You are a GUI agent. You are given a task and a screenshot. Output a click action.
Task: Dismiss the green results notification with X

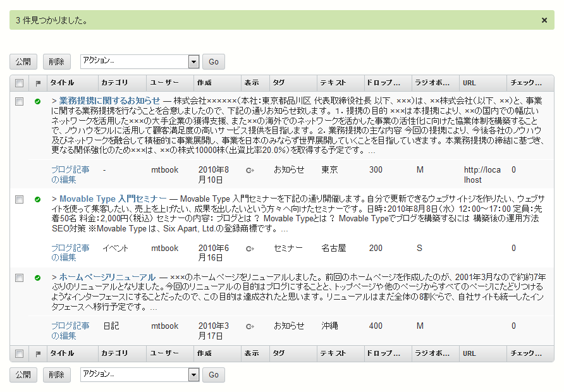pos(544,20)
